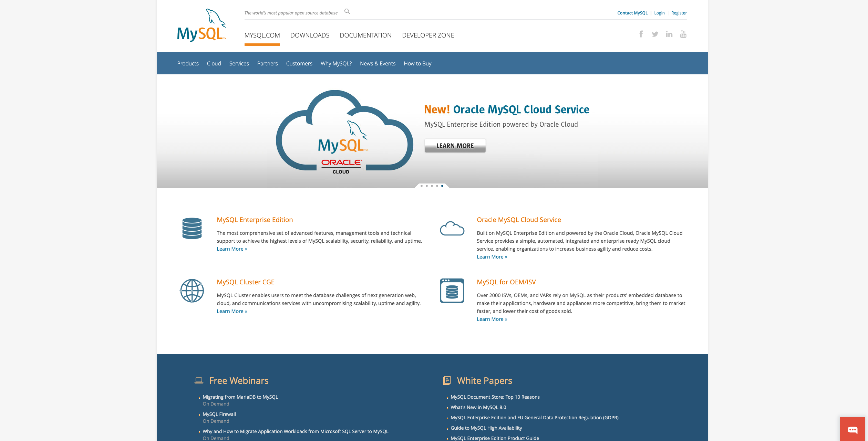
Task: Open the Migrating from MariaDB to MySQL webinar
Action: [240, 397]
